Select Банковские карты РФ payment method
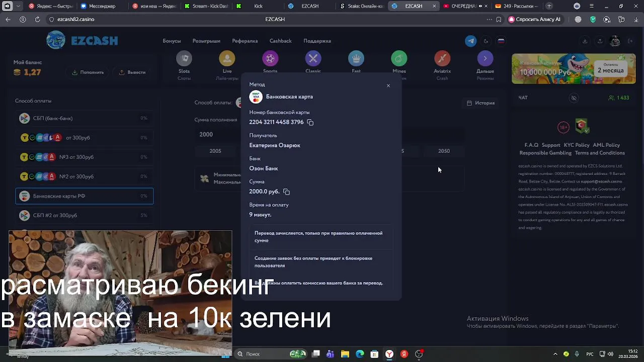644x362 pixels. [x=84, y=196]
